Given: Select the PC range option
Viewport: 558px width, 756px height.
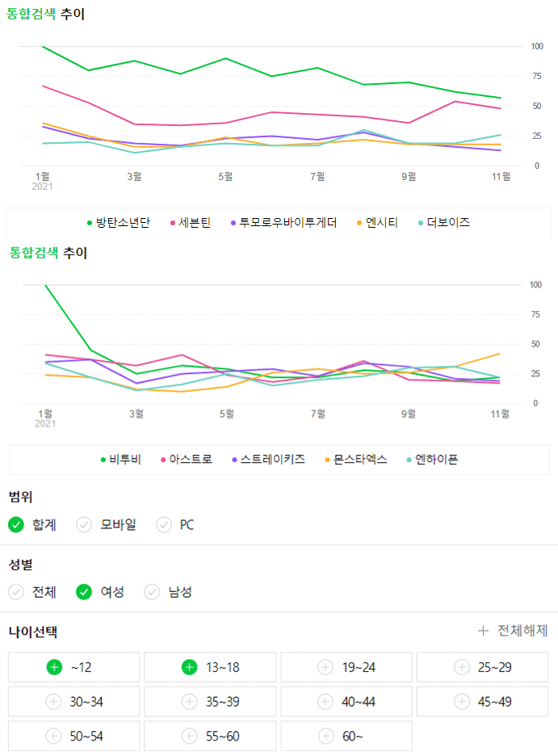Looking at the screenshot, I should [x=176, y=525].
